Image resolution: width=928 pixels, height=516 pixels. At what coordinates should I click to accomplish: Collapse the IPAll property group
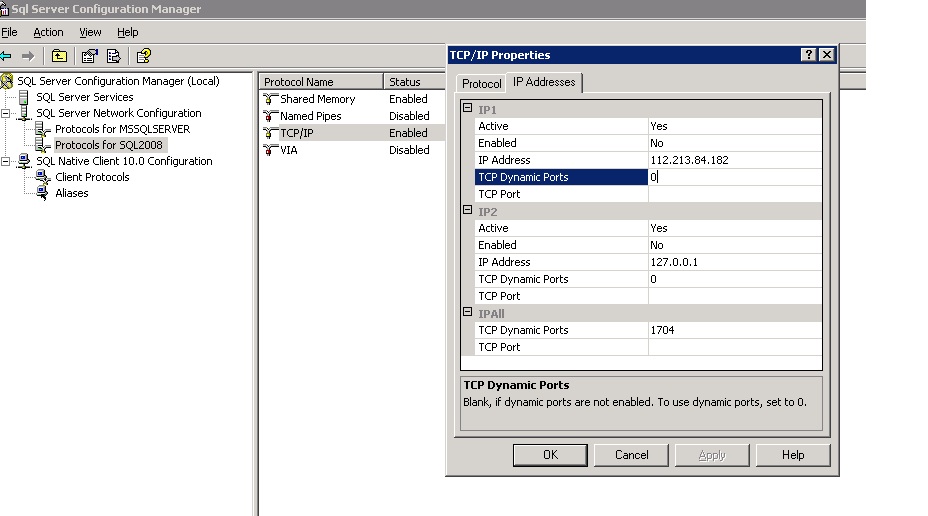[x=468, y=311]
